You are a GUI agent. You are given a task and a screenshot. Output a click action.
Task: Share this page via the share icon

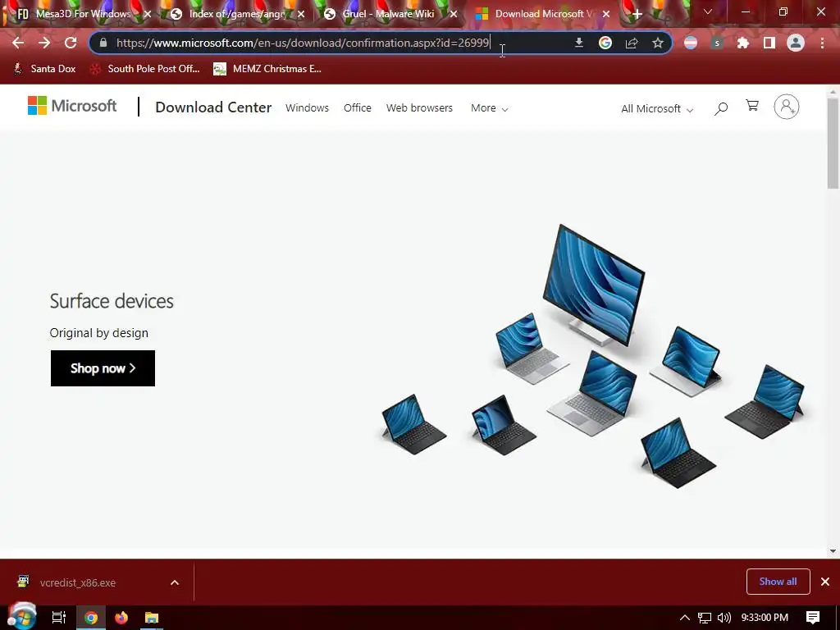click(632, 43)
